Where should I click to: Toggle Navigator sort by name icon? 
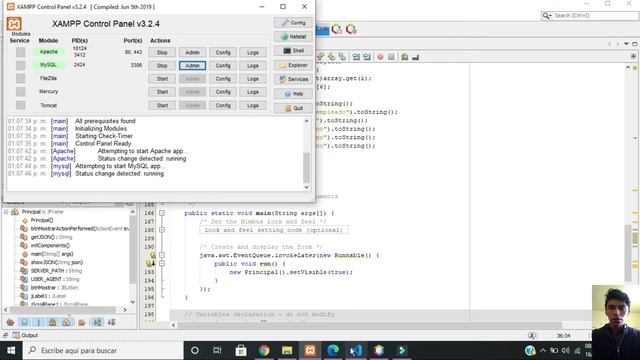98,322
